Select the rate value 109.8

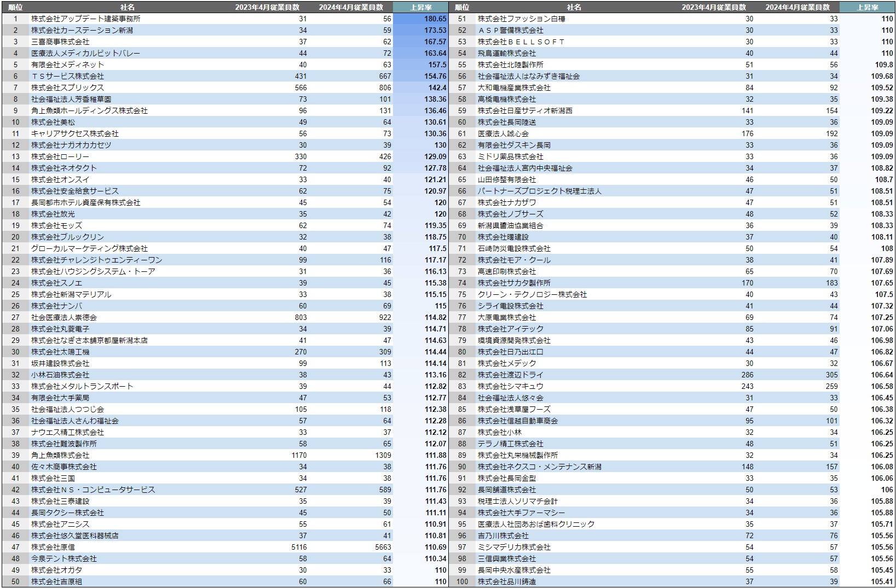pos(884,65)
